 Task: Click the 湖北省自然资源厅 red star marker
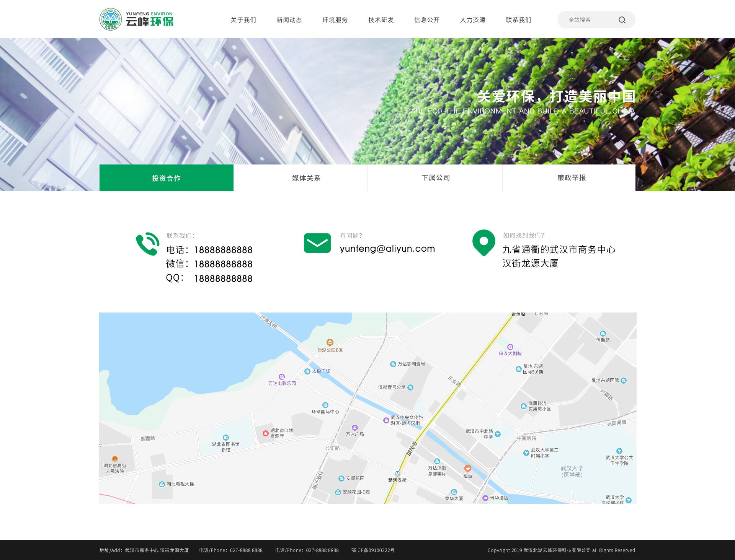click(x=265, y=433)
